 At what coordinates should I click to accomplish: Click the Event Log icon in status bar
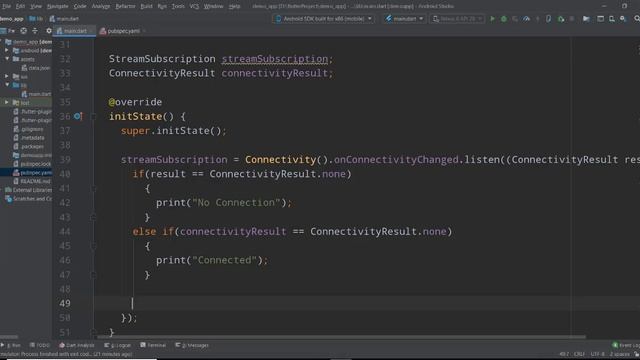tap(615, 345)
